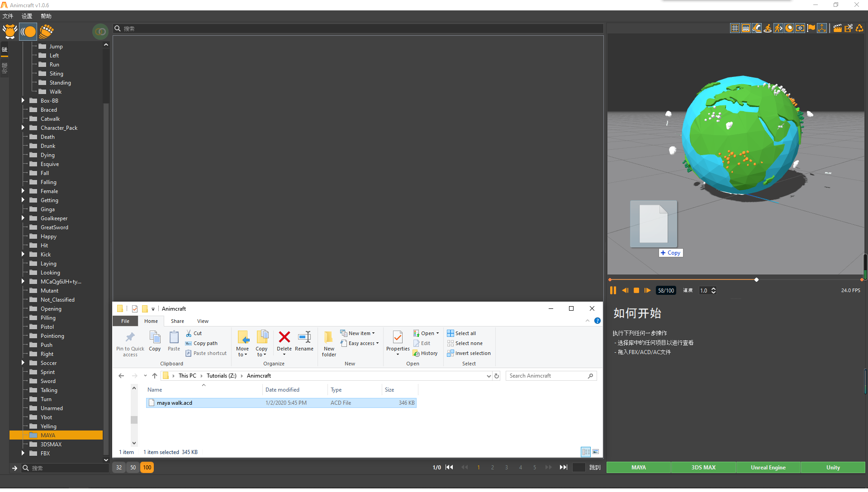Select the maya walk.acd file
This screenshot has width=868, height=492.
pyautogui.click(x=281, y=403)
